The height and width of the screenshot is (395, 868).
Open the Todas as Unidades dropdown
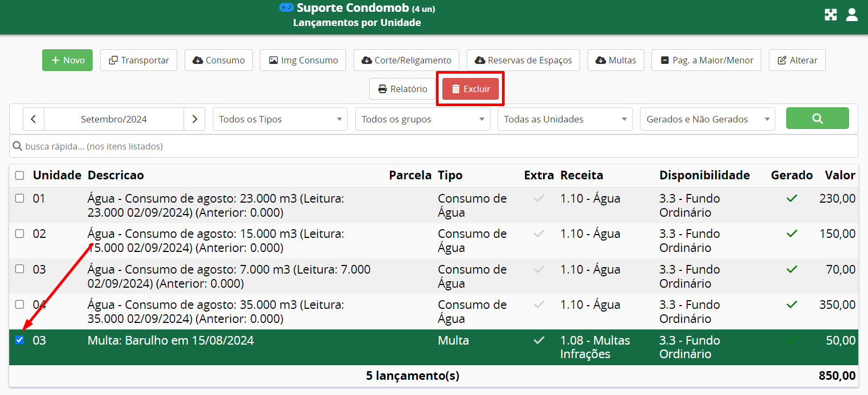565,119
